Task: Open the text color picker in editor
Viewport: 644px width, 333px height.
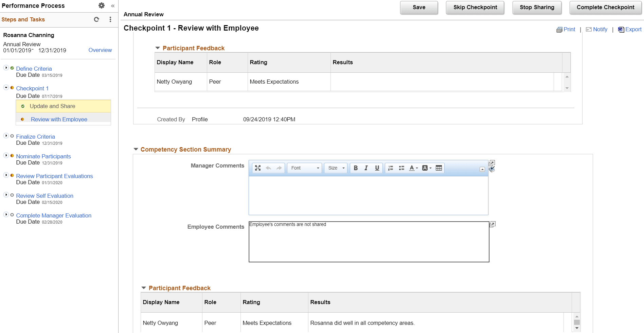Action: 413,168
